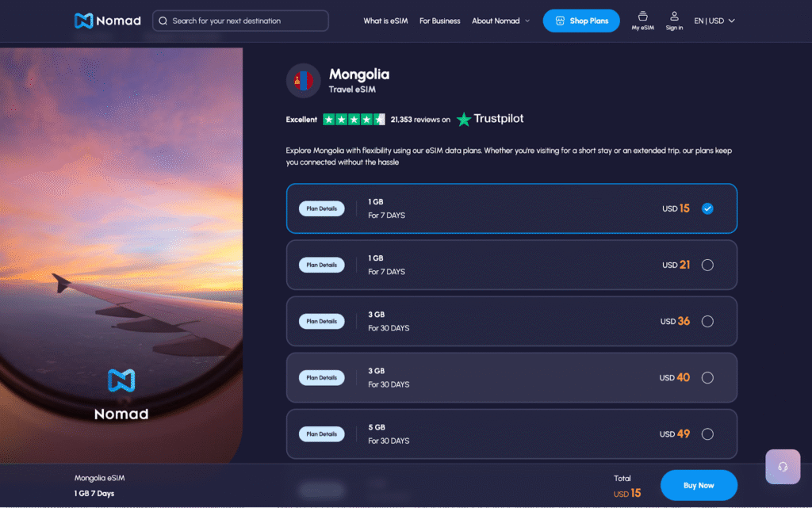Focus the destination search field

240,21
